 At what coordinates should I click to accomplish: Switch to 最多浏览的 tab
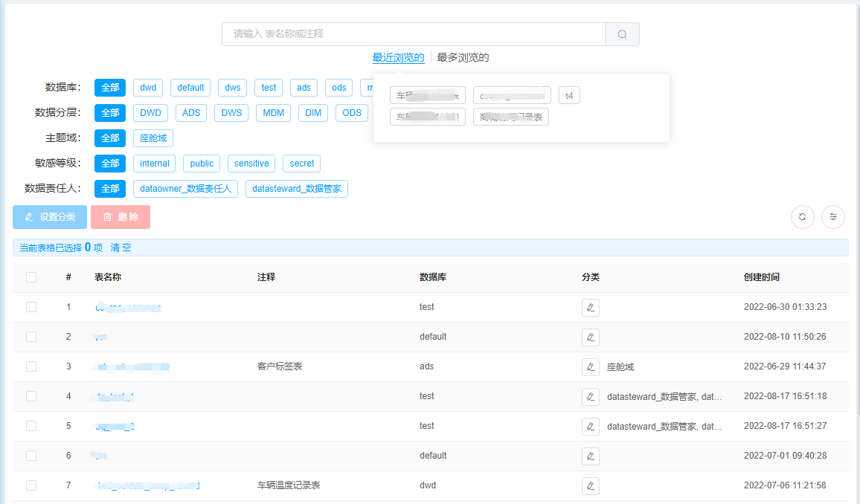[x=463, y=57]
